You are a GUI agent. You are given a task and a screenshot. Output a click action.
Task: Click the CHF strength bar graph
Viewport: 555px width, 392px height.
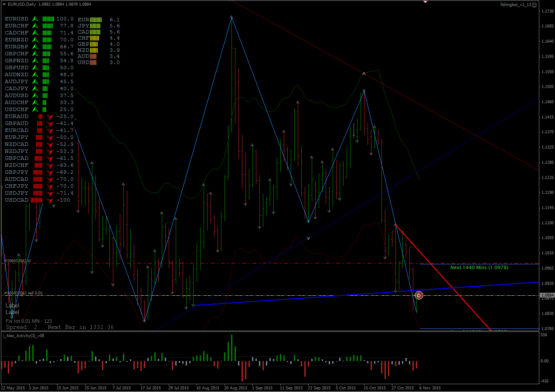(95, 38)
